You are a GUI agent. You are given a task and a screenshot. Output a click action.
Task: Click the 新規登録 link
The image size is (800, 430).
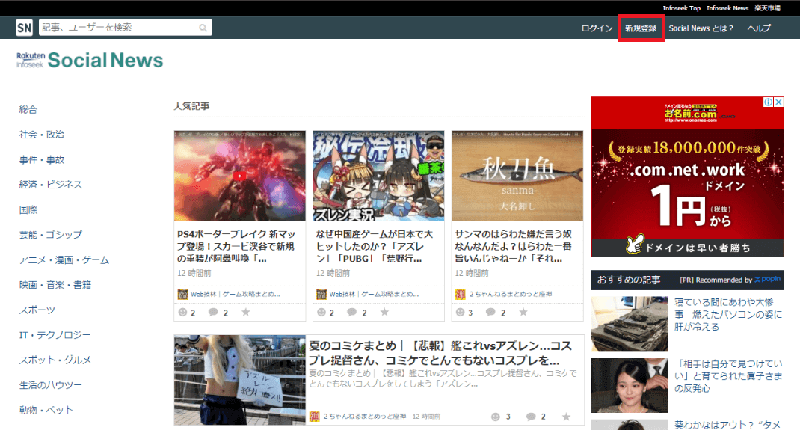coord(641,28)
